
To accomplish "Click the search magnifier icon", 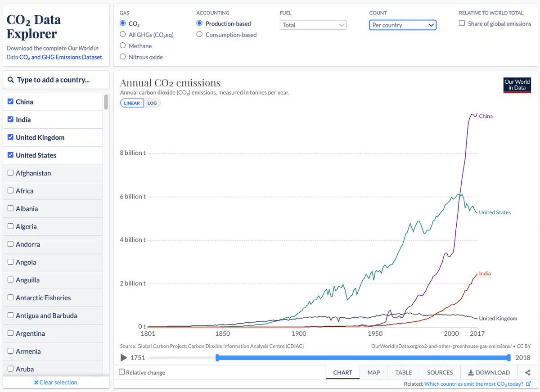I will [11, 80].
